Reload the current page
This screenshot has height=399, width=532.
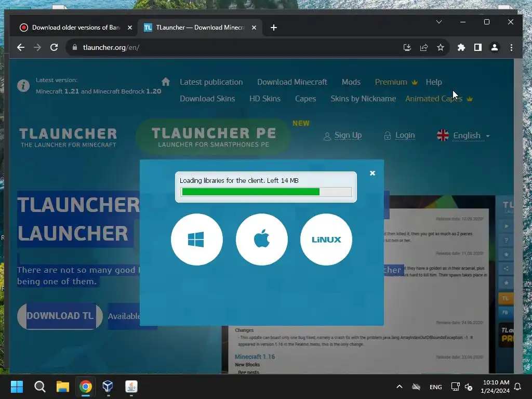click(54, 47)
